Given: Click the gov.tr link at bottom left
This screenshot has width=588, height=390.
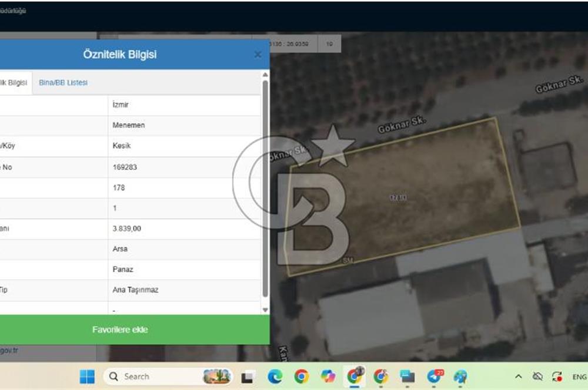Looking at the screenshot, I should coord(9,350).
